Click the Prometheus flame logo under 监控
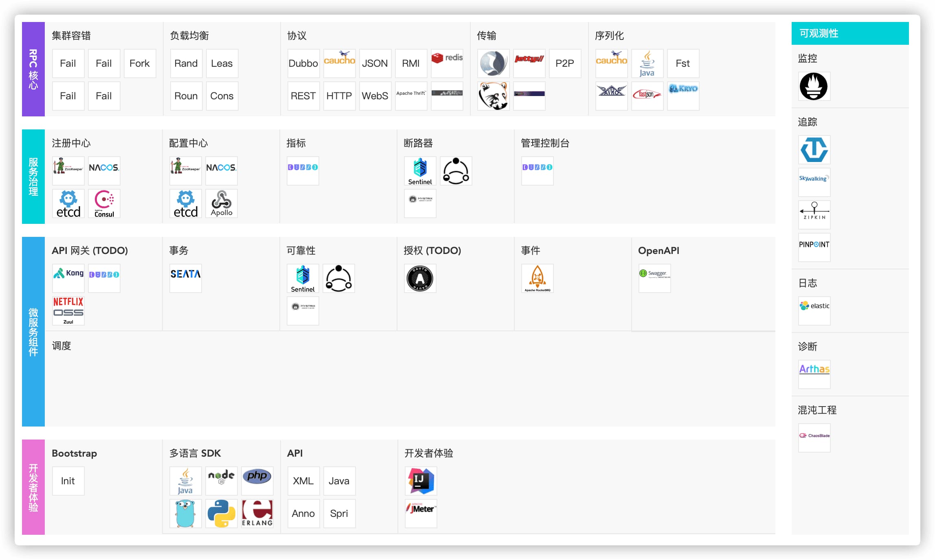Image resolution: width=935 pixels, height=560 pixels. [814, 86]
